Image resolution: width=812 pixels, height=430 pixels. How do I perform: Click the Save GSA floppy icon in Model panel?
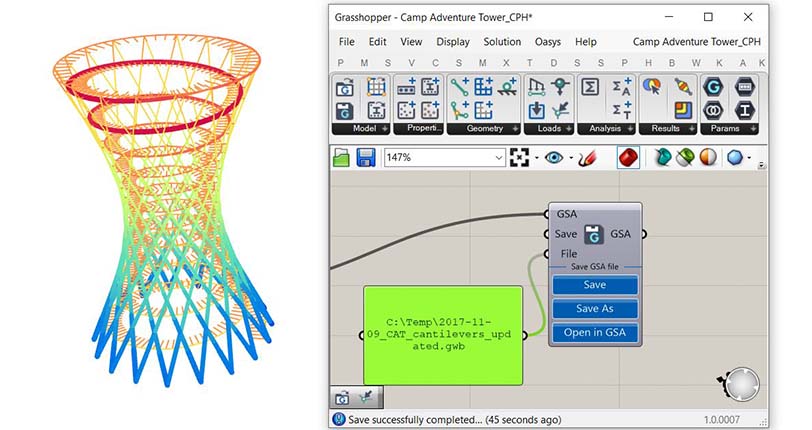[344, 111]
